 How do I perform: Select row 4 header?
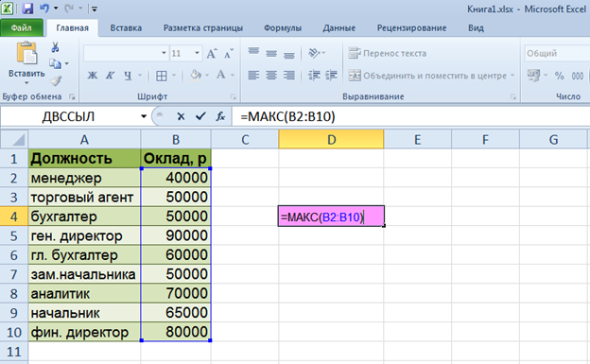pyautogui.click(x=14, y=217)
